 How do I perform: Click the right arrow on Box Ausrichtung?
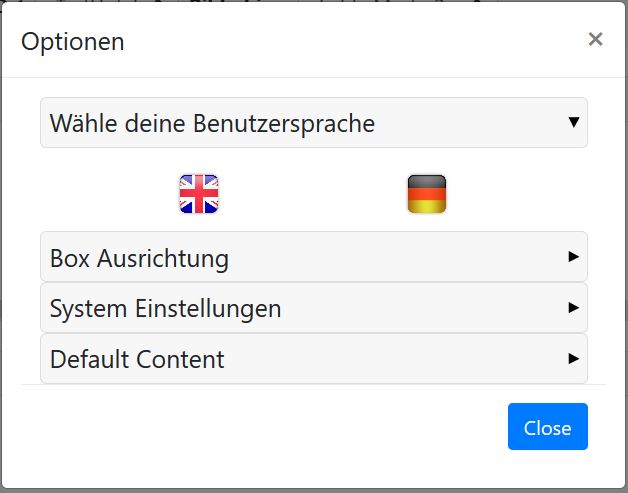click(x=574, y=257)
